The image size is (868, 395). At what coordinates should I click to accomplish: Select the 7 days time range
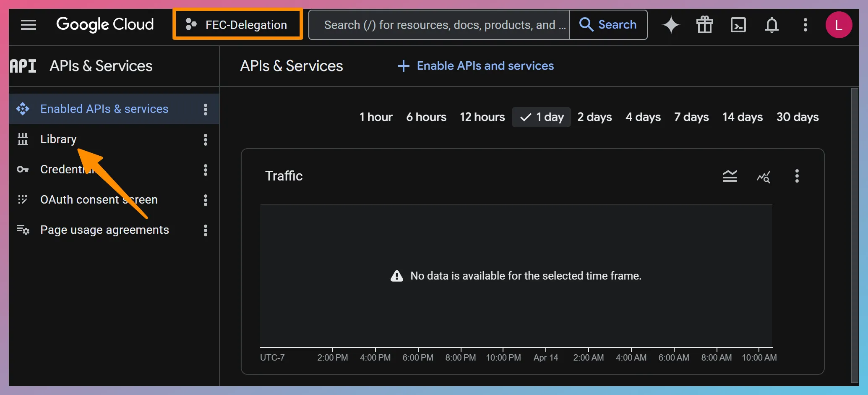691,117
